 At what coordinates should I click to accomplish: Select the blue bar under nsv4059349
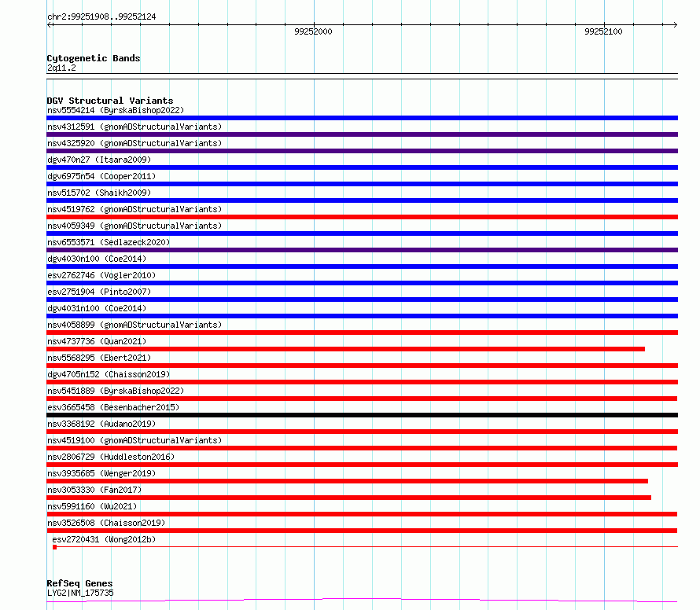(x=362, y=233)
